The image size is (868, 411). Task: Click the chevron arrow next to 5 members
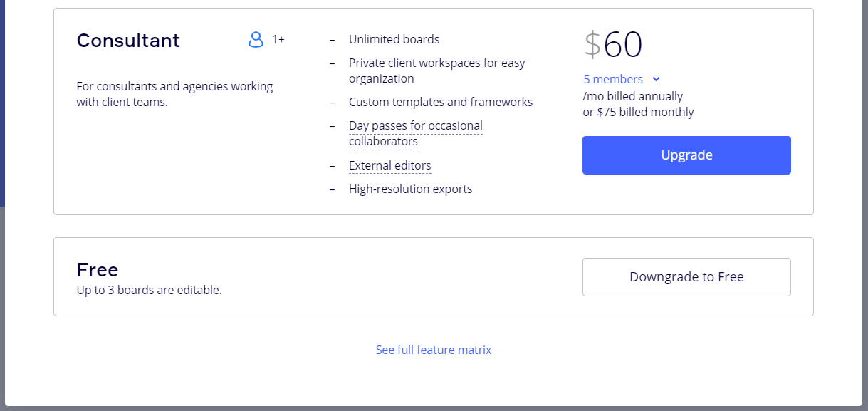656,79
